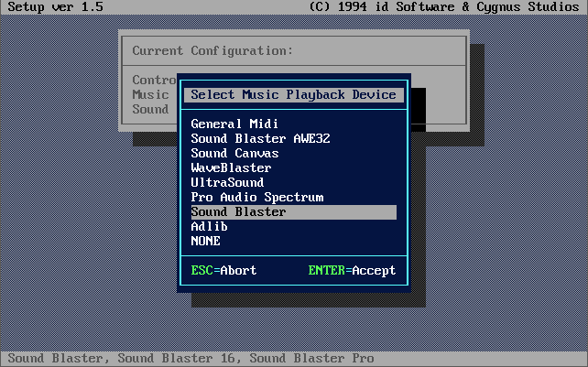The image size is (588, 367).
Task: Click ESC=Abort to cancel selection
Action: click(x=223, y=270)
